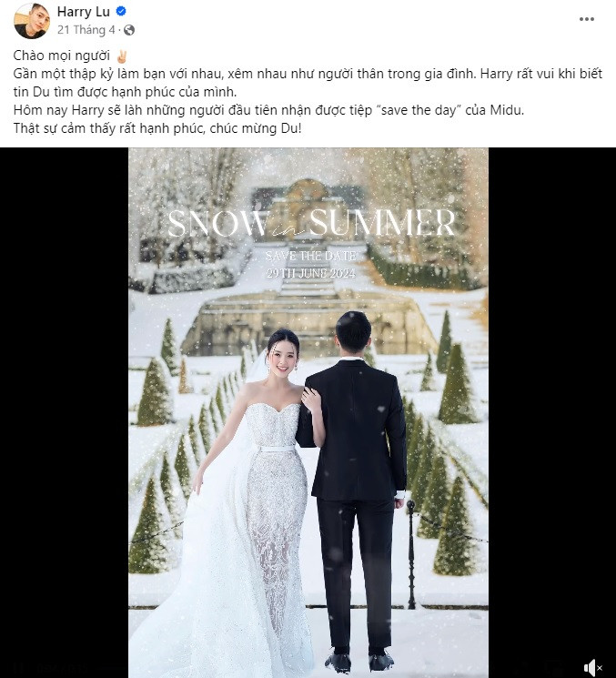
Task: Click the "save the day" quoted phrase in the post
Action: [x=418, y=110]
